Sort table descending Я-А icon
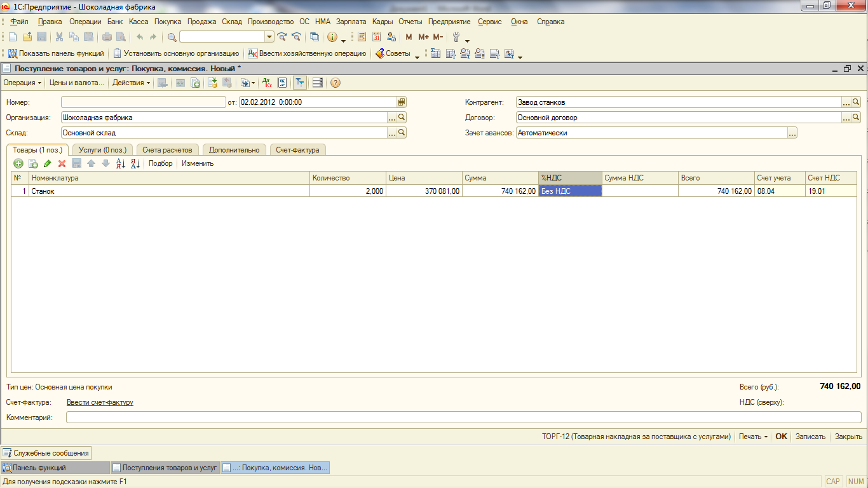This screenshot has height=488, width=868. click(135, 163)
